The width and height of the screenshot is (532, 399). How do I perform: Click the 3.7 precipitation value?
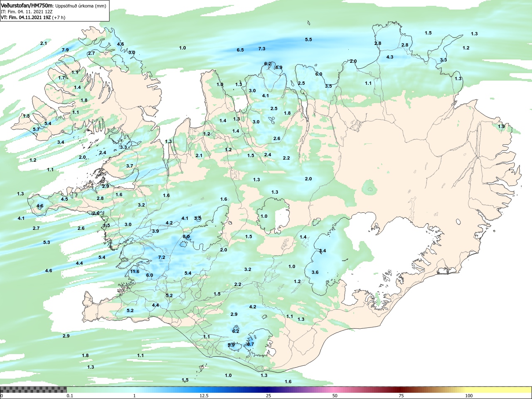[x=130, y=166]
